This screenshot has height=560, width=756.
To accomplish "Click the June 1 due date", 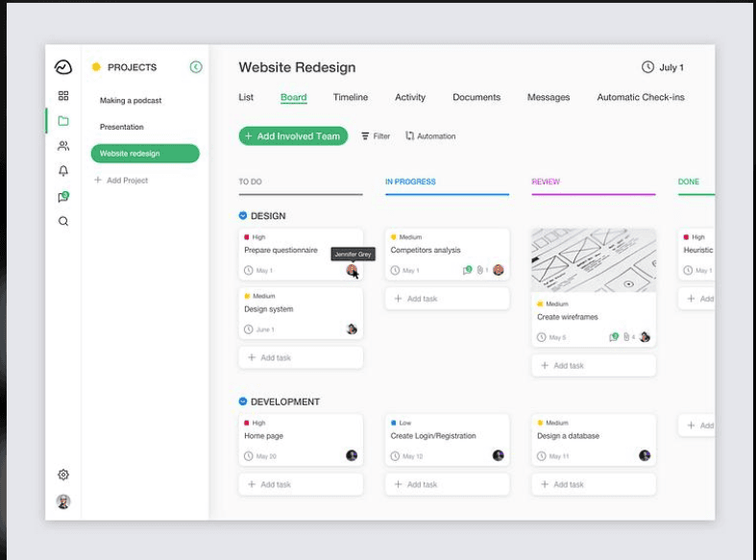I will [265, 329].
